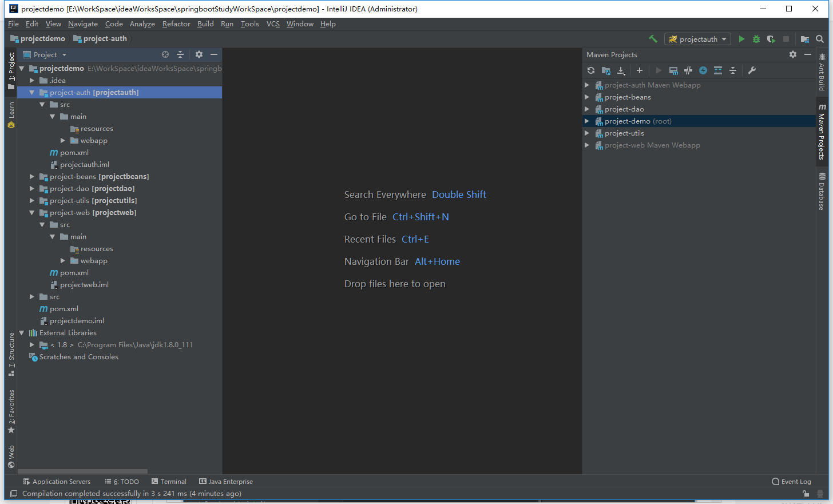Start debugging with the green bug icon
Image resolution: width=833 pixels, height=504 pixels.
pos(756,39)
